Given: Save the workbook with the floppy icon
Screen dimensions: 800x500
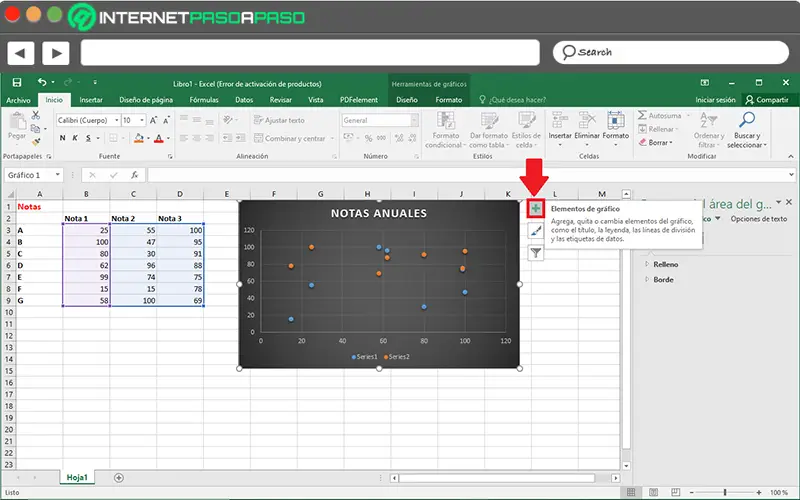Looking at the screenshot, I should [17, 82].
